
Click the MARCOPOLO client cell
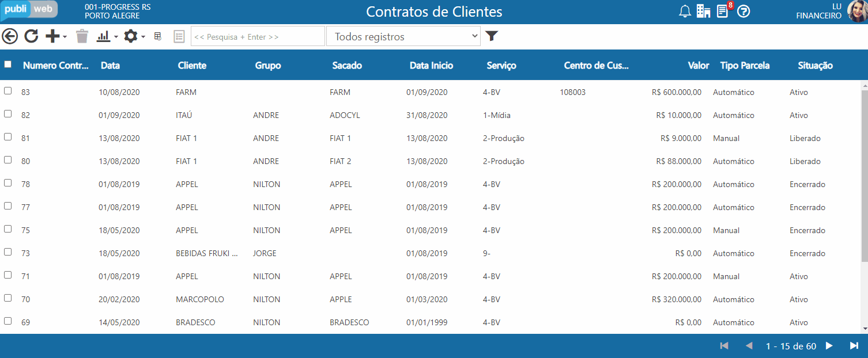(x=200, y=299)
